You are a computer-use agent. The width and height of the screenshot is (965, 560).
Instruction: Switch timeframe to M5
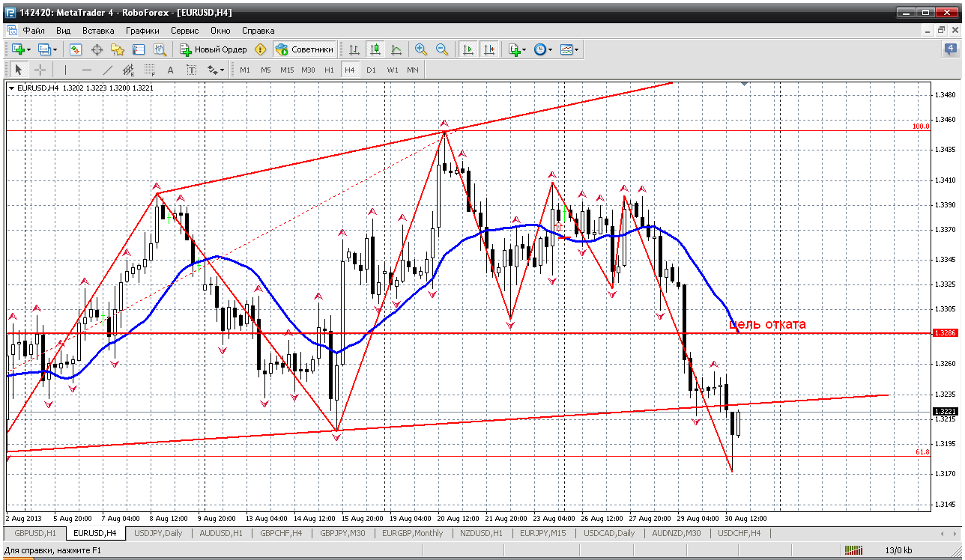pyautogui.click(x=266, y=70)
